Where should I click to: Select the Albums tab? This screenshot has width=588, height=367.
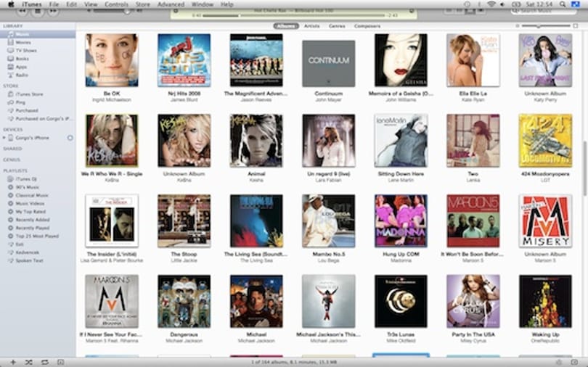coord(286,26)
